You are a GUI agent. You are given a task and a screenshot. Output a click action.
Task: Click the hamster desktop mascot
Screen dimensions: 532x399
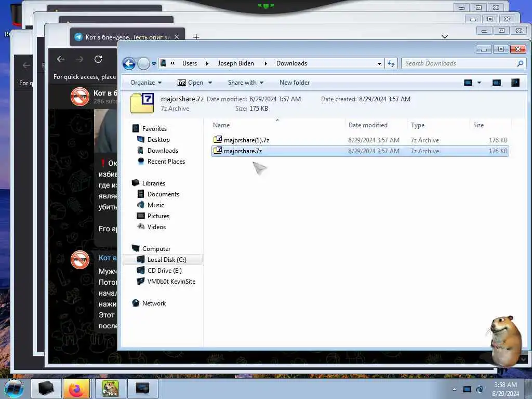tap(505, 341)
